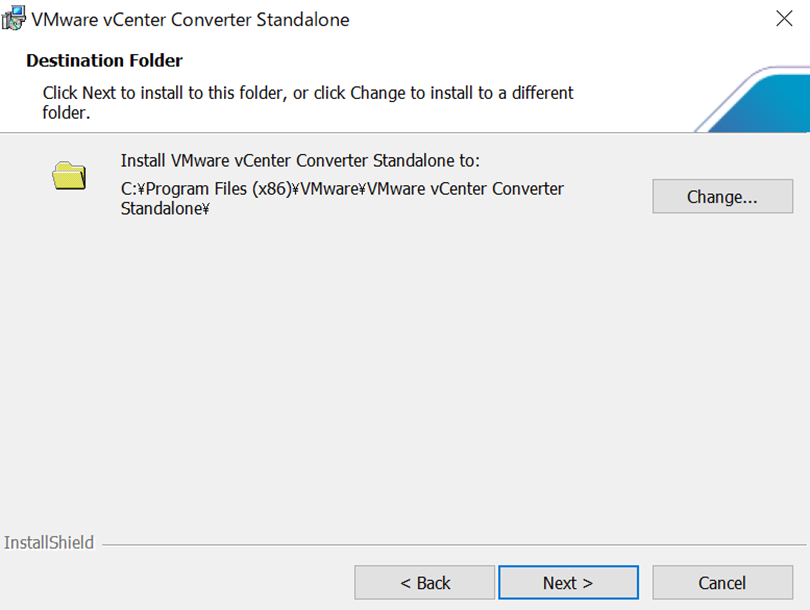Click the empty gray area below the path

[x=400, y=380]
